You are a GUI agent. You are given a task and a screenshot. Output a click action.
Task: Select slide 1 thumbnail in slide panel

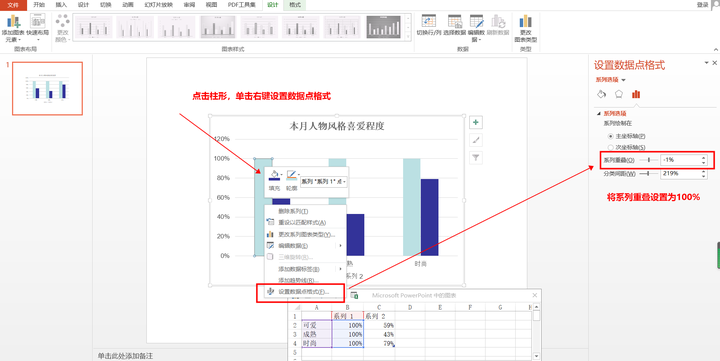(x=47, y=88)
